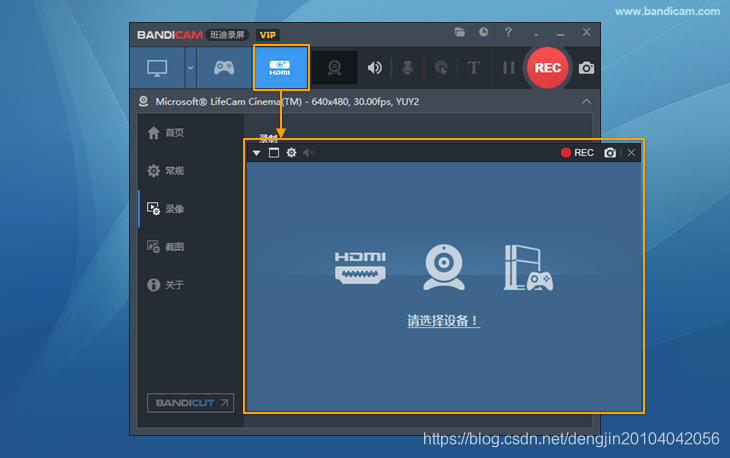
Task: Capture image with device window camera icon
Action: 610,153
